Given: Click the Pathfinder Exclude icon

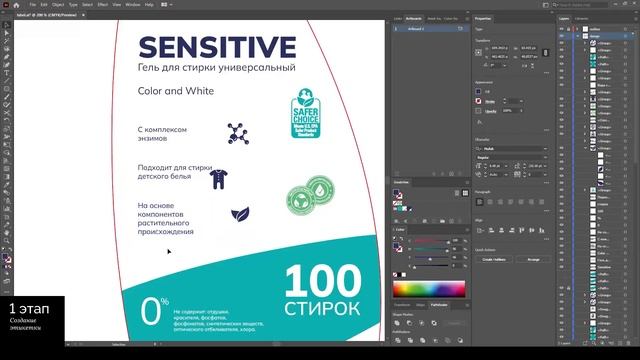Looking at the screenshot, I should (x=434, y=323).
